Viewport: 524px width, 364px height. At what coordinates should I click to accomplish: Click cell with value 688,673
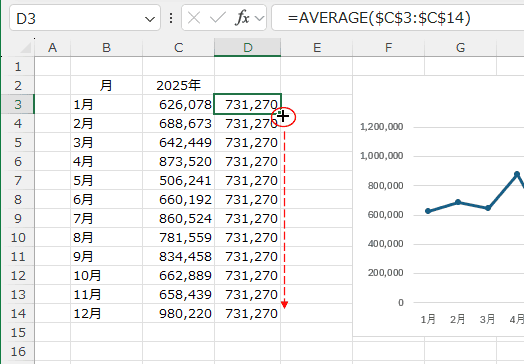178,124
